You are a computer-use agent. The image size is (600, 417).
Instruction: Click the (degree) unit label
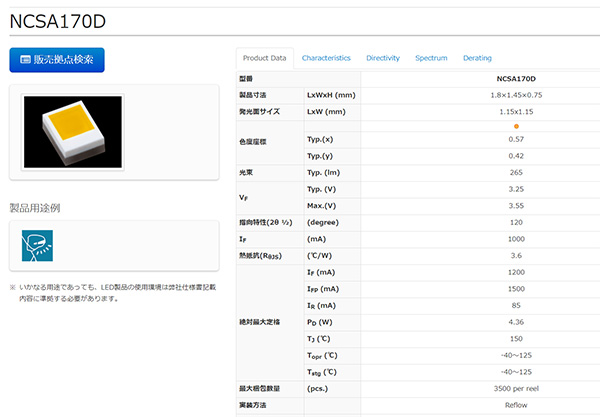[323, 222]
